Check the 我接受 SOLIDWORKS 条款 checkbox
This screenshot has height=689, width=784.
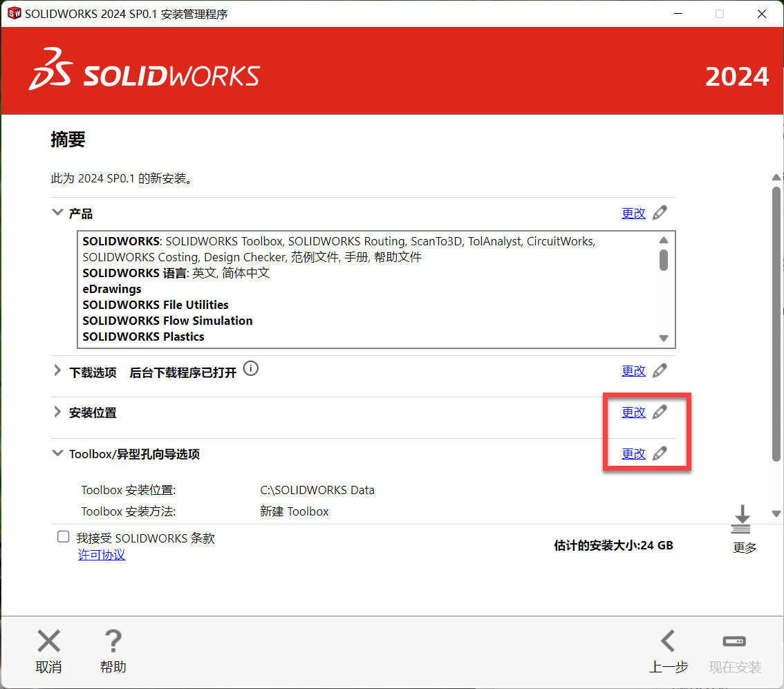[x=64, y=537]
